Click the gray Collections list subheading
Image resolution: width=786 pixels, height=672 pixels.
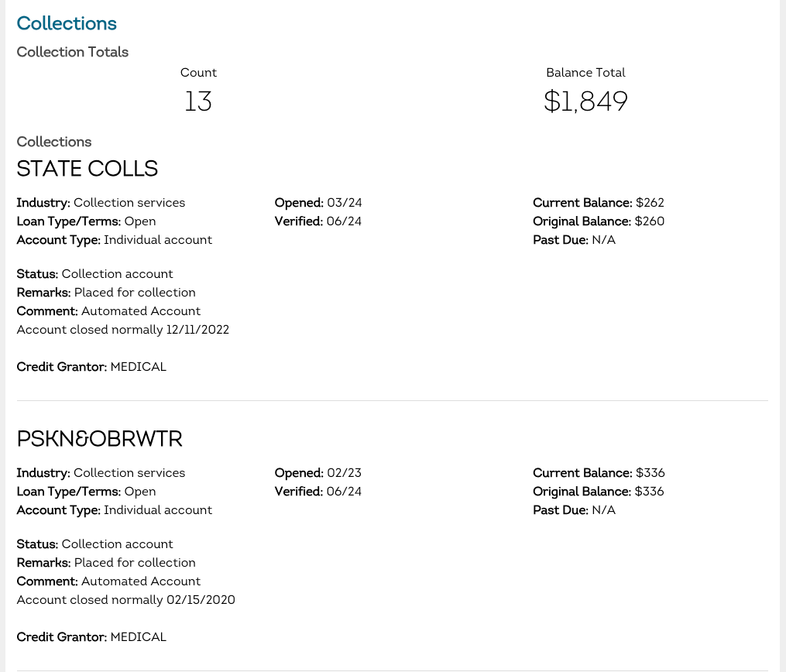54,142
